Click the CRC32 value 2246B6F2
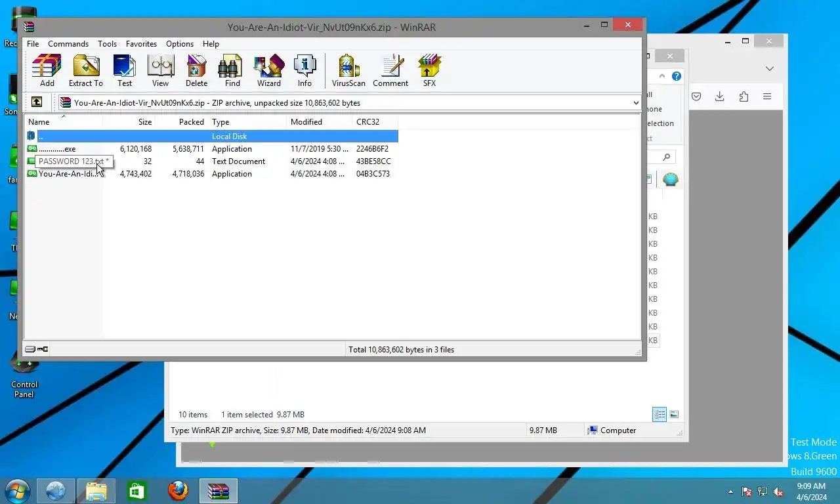This screenshot has width=840, height=504. (372, 149)
